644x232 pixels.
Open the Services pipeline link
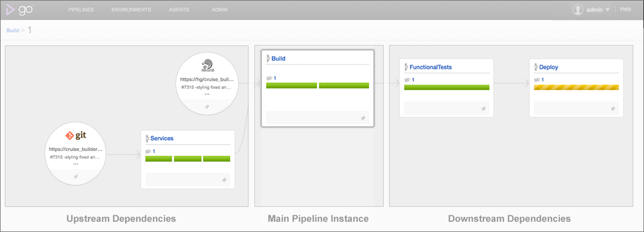[x=162, y=138]
